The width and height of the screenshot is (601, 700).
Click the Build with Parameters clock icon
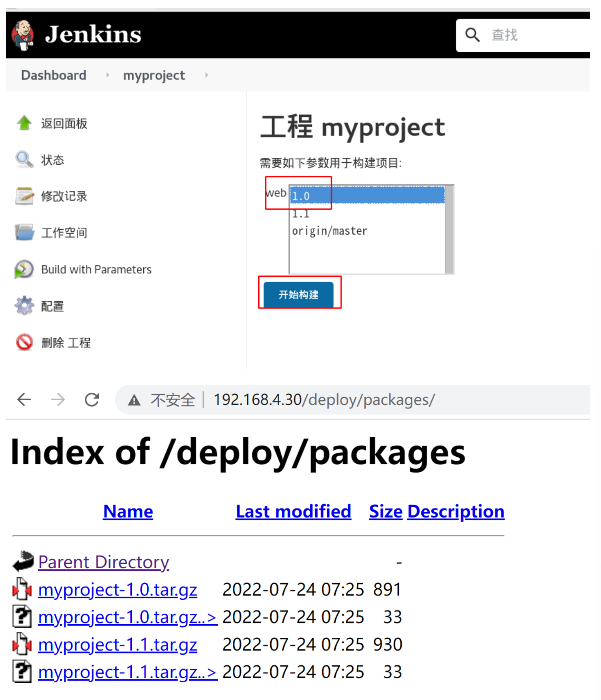click(24, 269)
